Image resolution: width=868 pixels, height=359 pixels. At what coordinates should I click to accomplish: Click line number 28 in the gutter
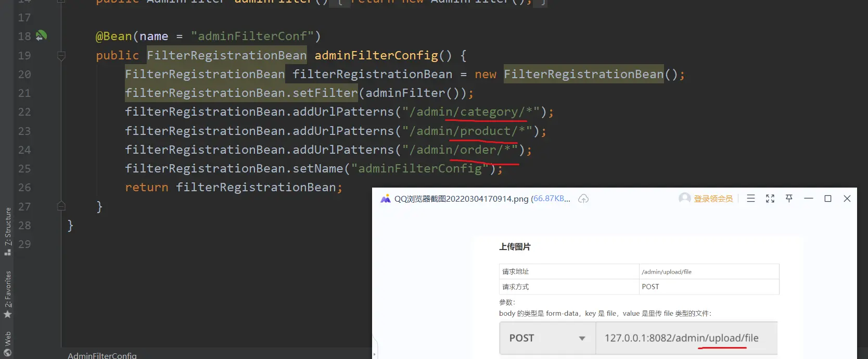pyautogui.click(x=24, y=225)
